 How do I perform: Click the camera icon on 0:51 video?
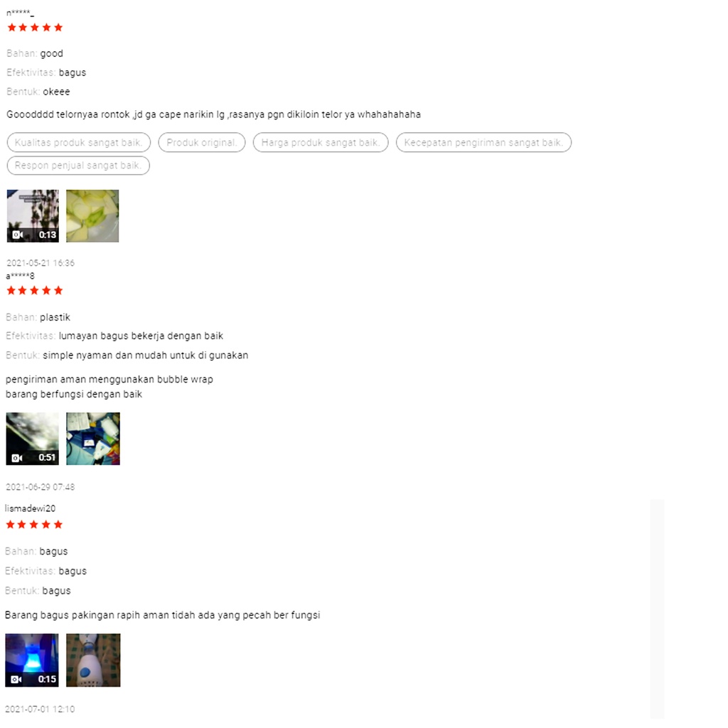pos(17,459)
